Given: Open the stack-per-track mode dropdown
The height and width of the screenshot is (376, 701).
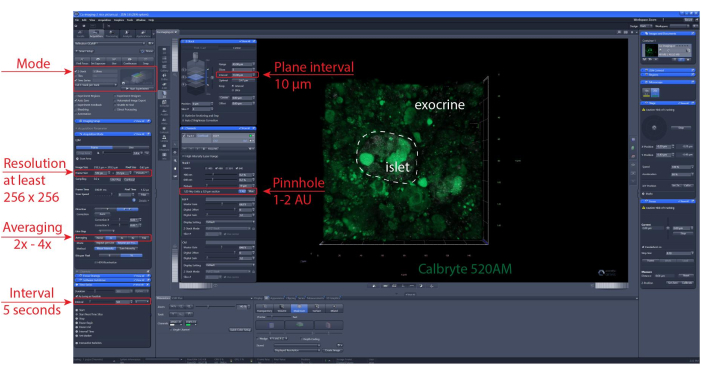Looking at the screenshot, I should (x=96, y=85).
